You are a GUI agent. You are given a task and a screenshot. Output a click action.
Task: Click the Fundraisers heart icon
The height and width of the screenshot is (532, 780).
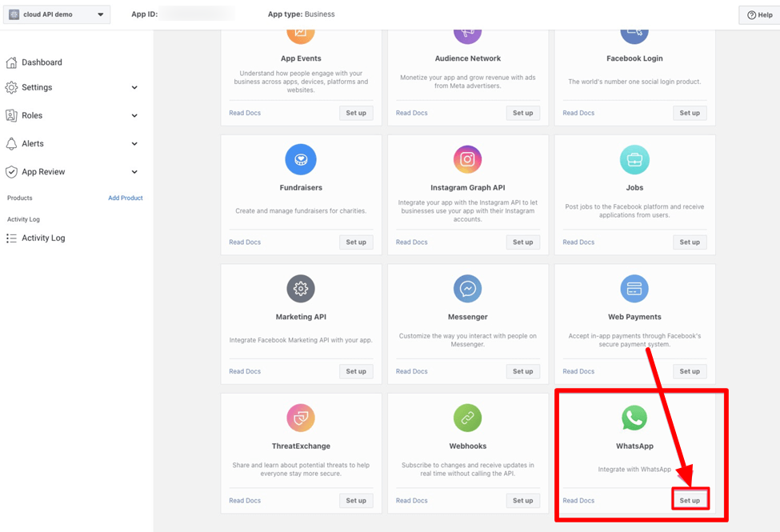(x=301, y=159)
